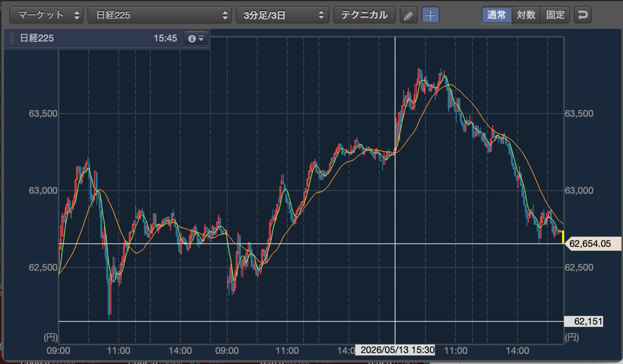Toggle the crosshair cursor tool
Viewport: 623px width, 364px height.
click(430, 15)
